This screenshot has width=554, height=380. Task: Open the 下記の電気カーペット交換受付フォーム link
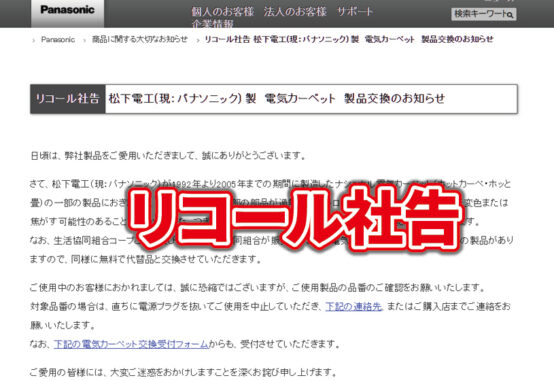(131, 344)
